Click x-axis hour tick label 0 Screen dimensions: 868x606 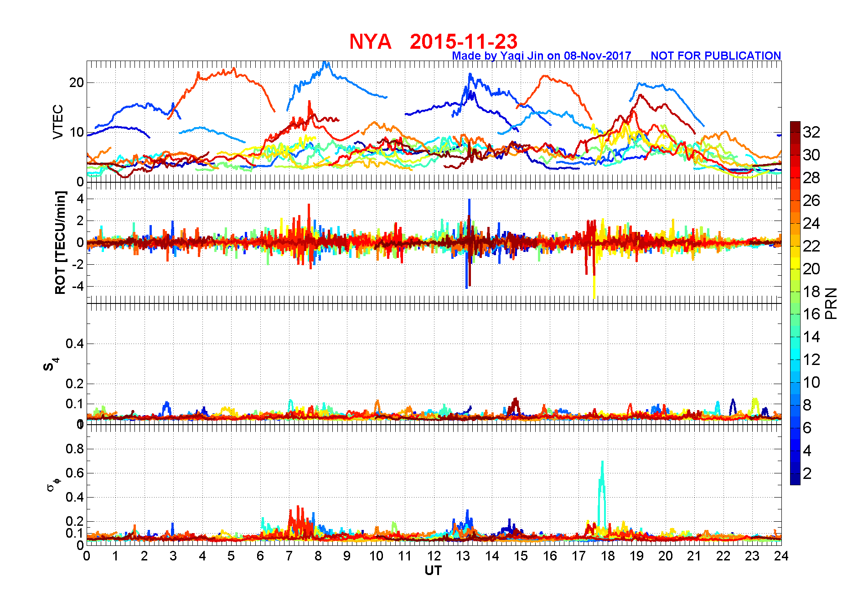[x=87, y=556]
